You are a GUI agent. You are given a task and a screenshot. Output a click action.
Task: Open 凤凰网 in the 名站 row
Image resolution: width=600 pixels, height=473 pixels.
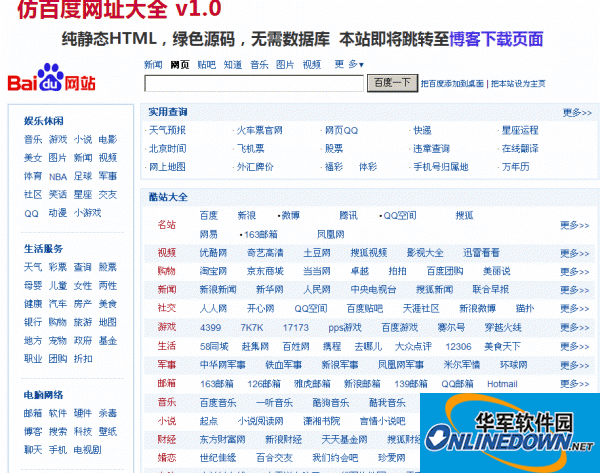[331, 234]
